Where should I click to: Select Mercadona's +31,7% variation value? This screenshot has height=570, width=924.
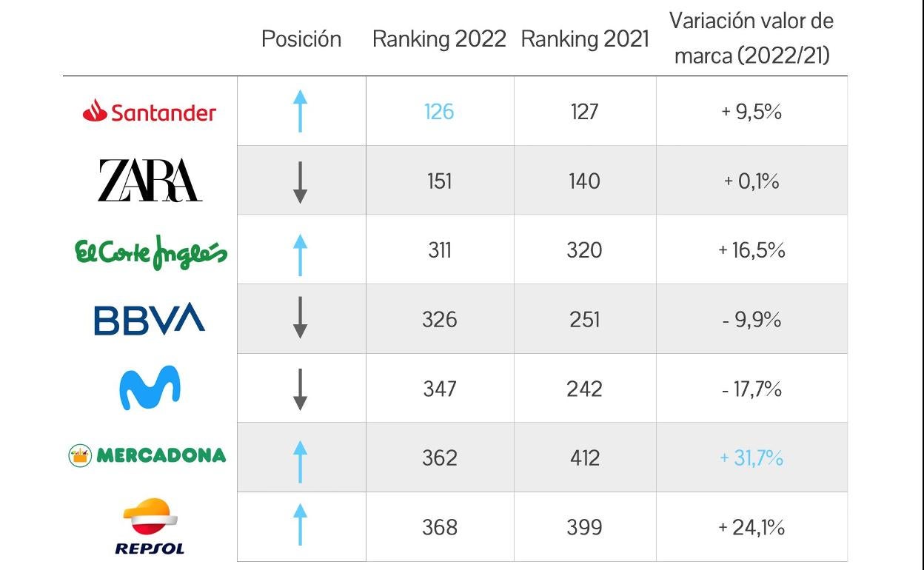[751, 458]
